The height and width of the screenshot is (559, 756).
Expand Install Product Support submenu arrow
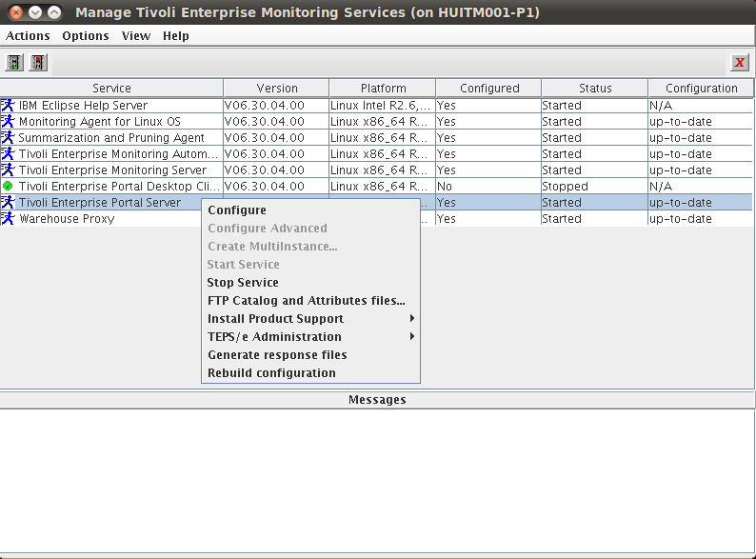(411, 318)
